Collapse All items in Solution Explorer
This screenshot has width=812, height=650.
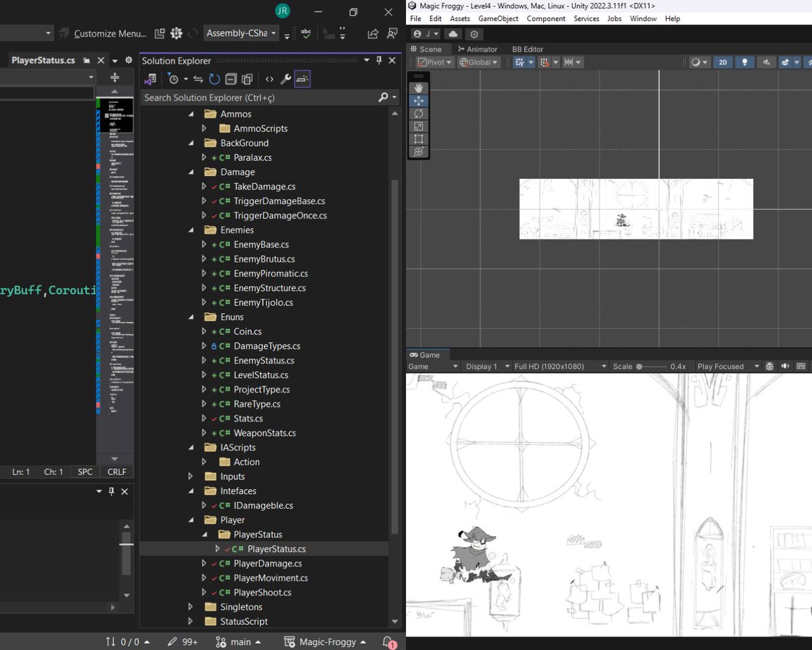pos(232,79)
